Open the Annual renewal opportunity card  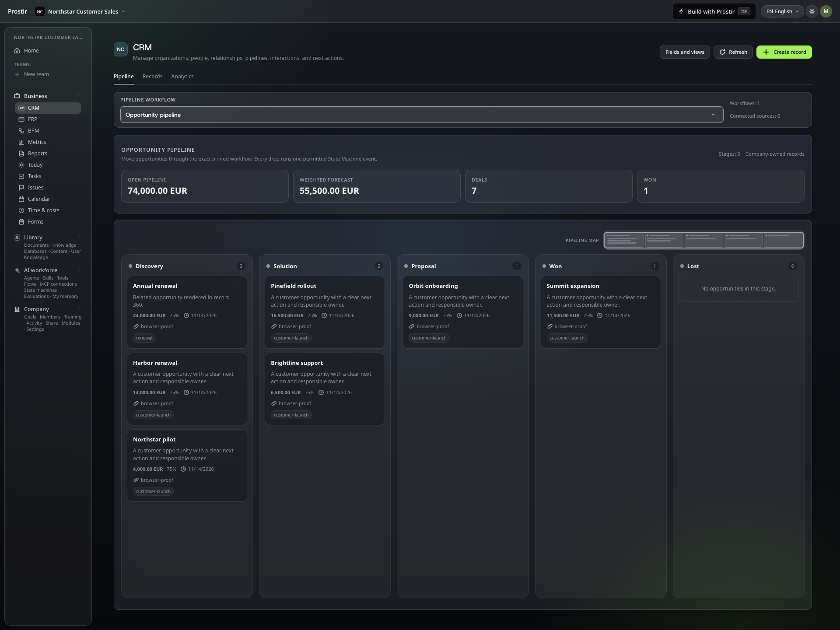187,312
